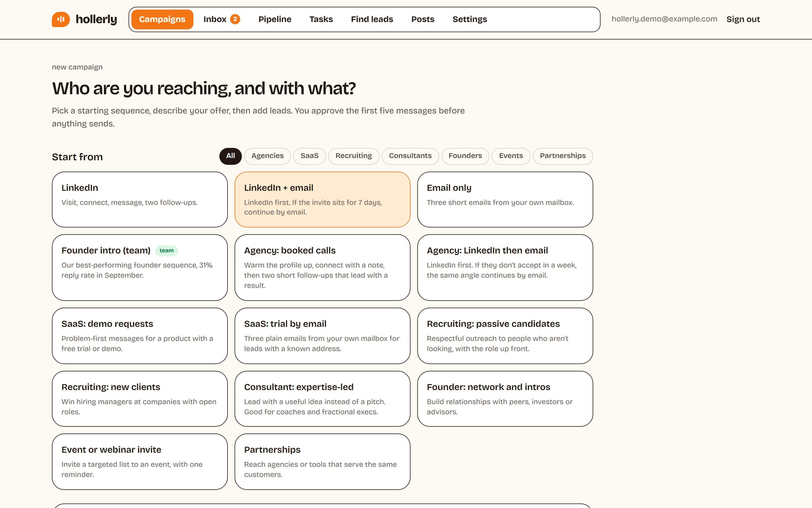812x508 pixels.
Task: Click the hollerly wordmark text
Action: point(96,19)
